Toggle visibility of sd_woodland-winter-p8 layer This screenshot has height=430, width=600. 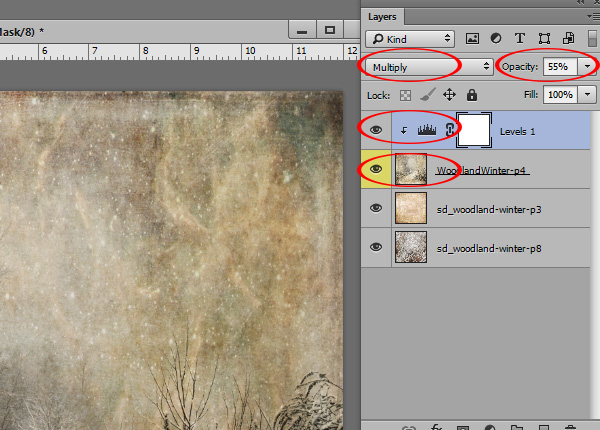(376, 247)
